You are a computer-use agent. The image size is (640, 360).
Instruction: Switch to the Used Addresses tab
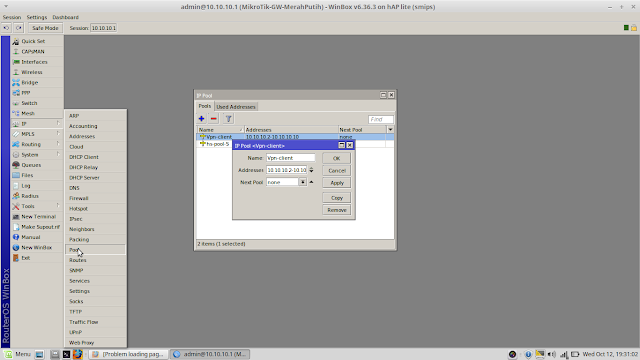[236, 107]
